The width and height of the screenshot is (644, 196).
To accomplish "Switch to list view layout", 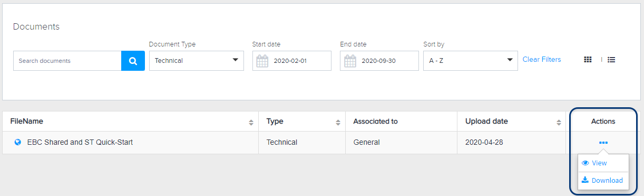I will [611, 60].
